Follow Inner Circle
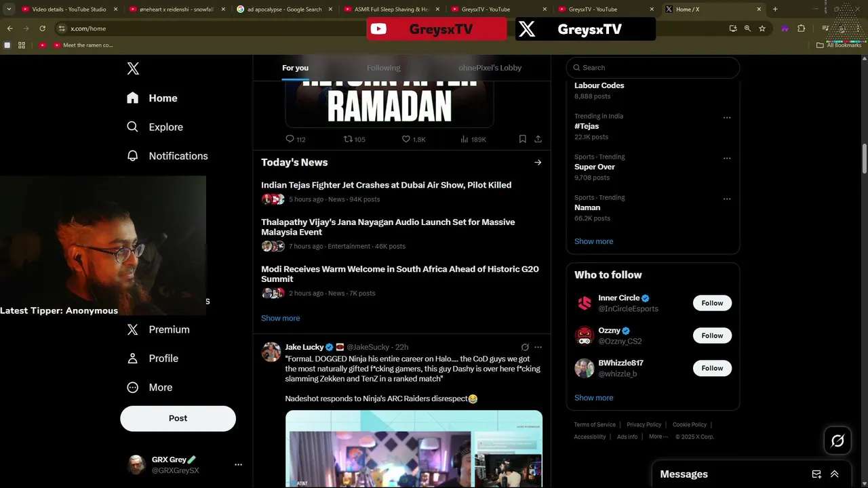Screen dimensions: 868x488 712,303
